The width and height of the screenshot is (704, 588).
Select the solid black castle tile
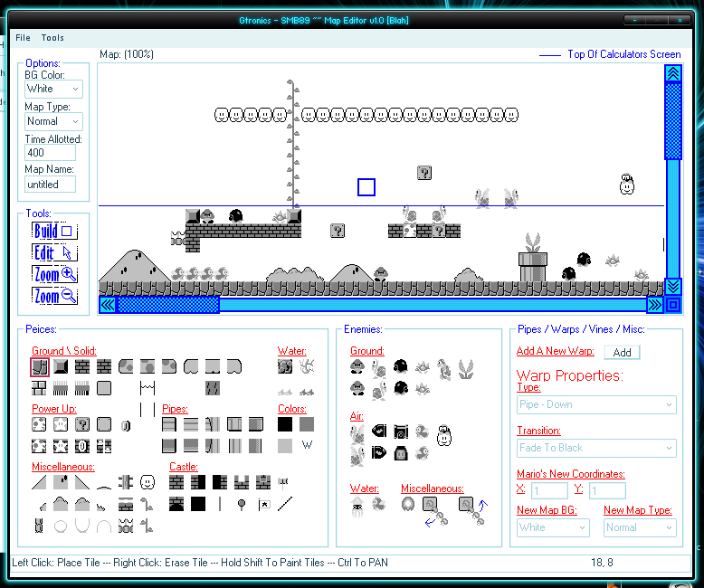pos(198,504)
